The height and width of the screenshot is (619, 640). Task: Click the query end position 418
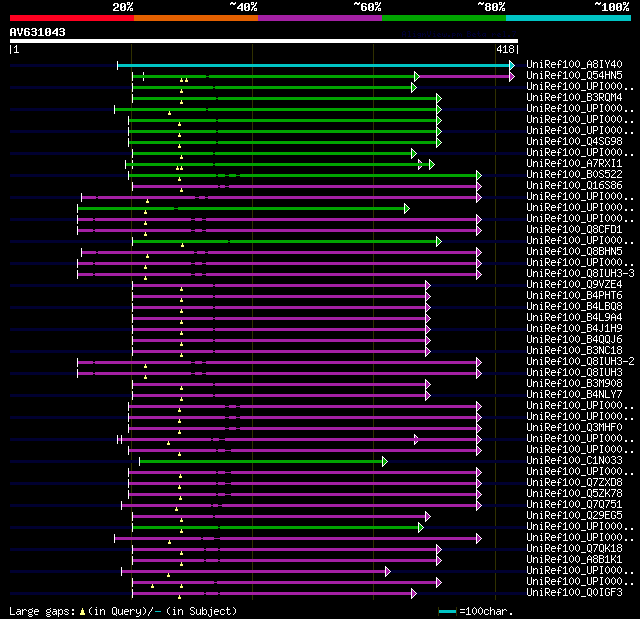pos(505,49)
